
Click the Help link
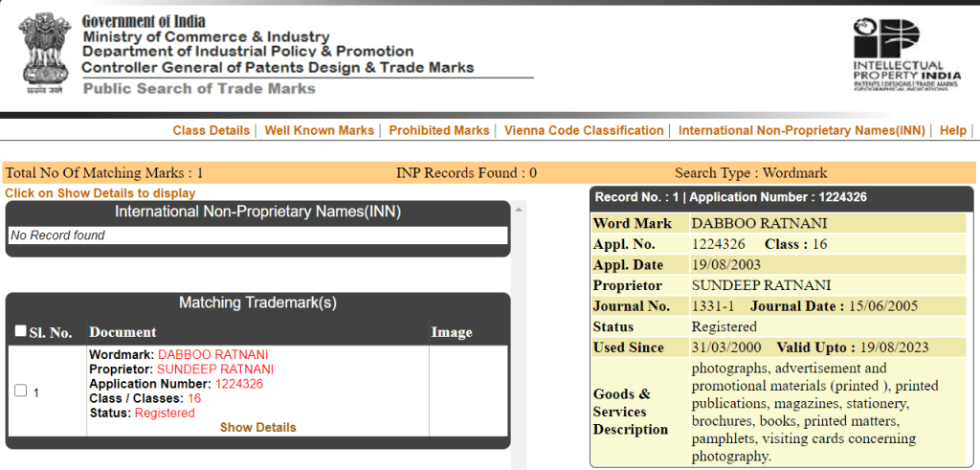[x=952, y=130]
